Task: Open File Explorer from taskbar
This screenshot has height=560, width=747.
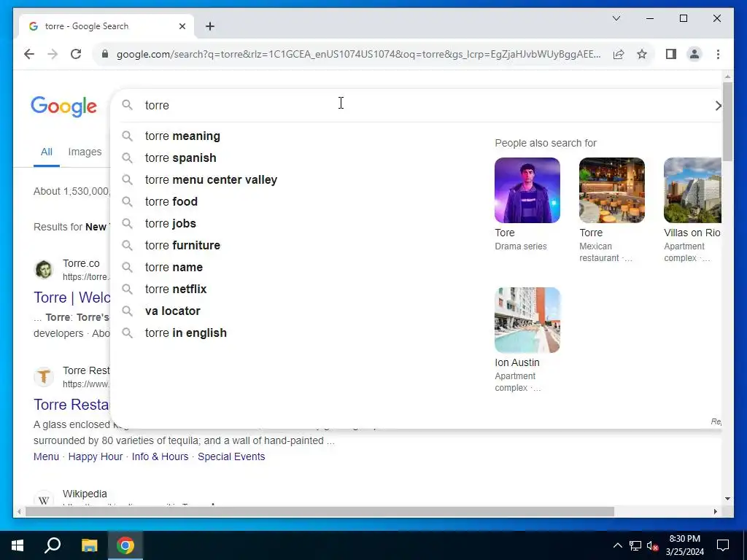Action: click(x=89, y=545)
